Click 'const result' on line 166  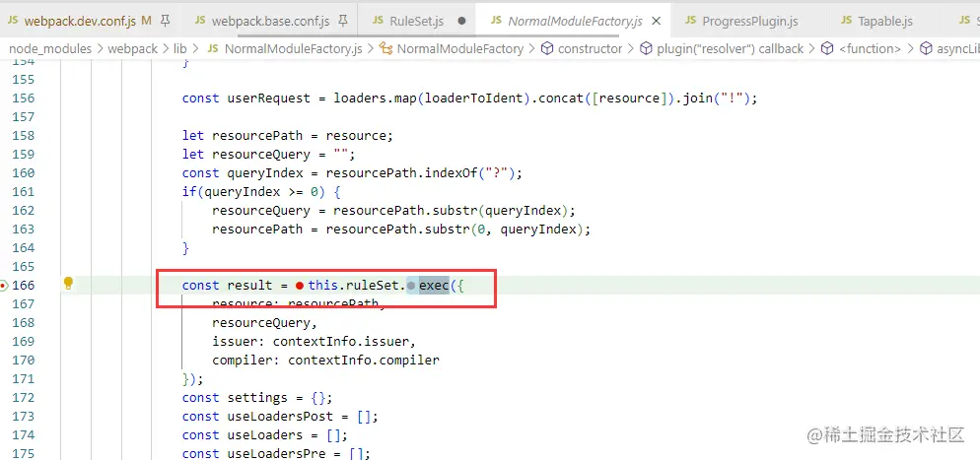click(228, 286)
